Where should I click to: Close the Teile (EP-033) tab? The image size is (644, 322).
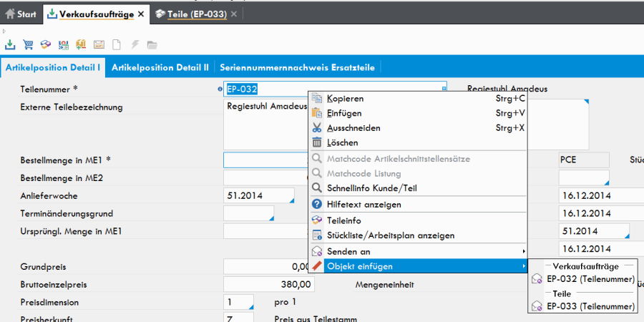235,14
